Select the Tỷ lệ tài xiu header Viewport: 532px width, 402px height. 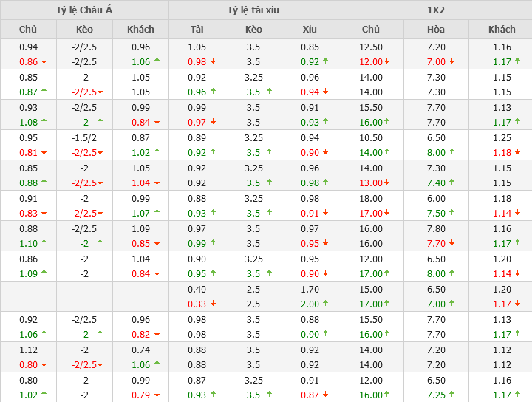pyautogui.click(x=253, y=10)
